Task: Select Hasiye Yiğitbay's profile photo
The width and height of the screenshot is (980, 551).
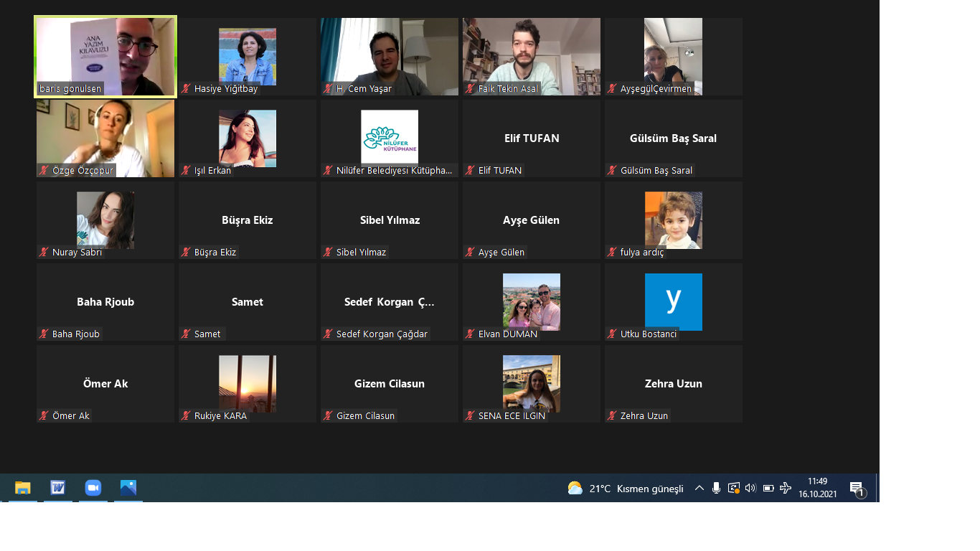Action: [248, 57]
